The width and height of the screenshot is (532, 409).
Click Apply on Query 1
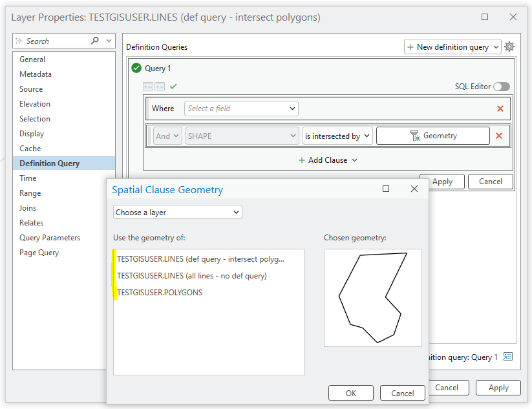(442, 181)
